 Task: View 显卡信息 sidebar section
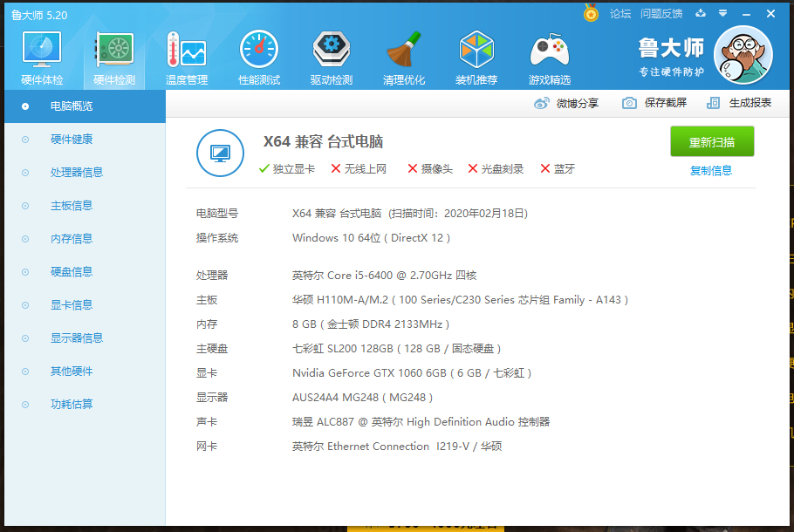click(x=86, y=305)
